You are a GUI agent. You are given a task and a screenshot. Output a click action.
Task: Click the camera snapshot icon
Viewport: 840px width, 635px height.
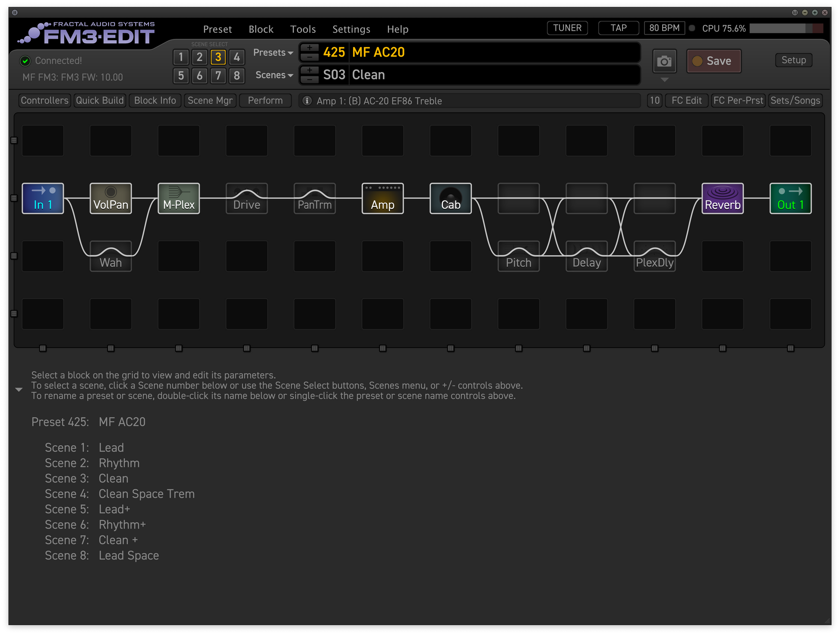[x=664, y=61]
